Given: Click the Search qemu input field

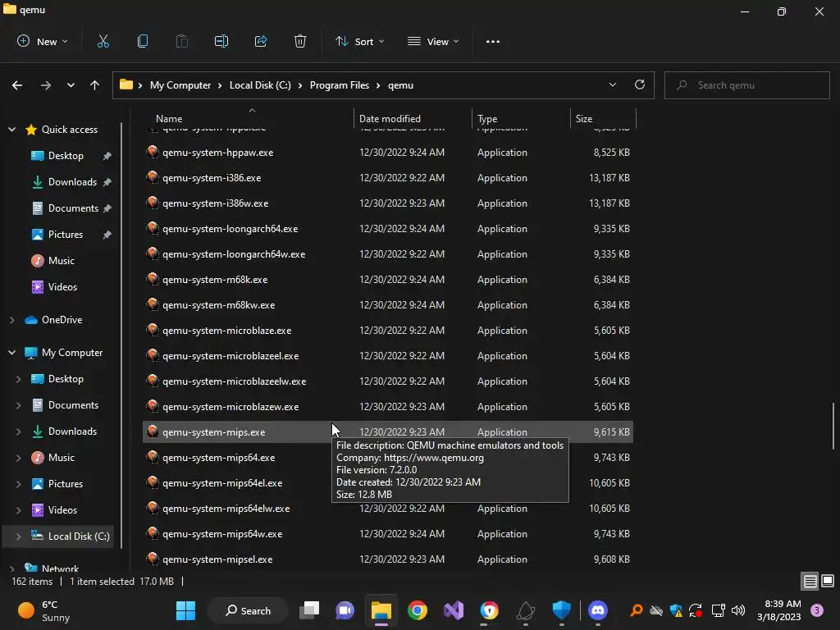Looking at the screenshot, I should [746, 85].
